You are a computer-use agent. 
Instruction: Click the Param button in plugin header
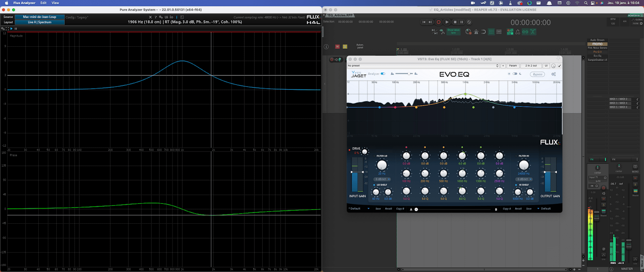click(x=513, y=66)
